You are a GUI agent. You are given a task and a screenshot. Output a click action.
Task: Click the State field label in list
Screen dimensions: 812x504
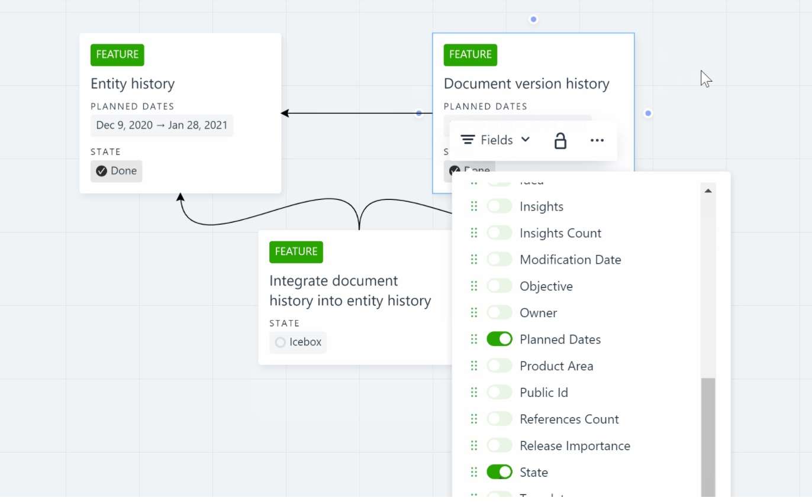point(534,472)
